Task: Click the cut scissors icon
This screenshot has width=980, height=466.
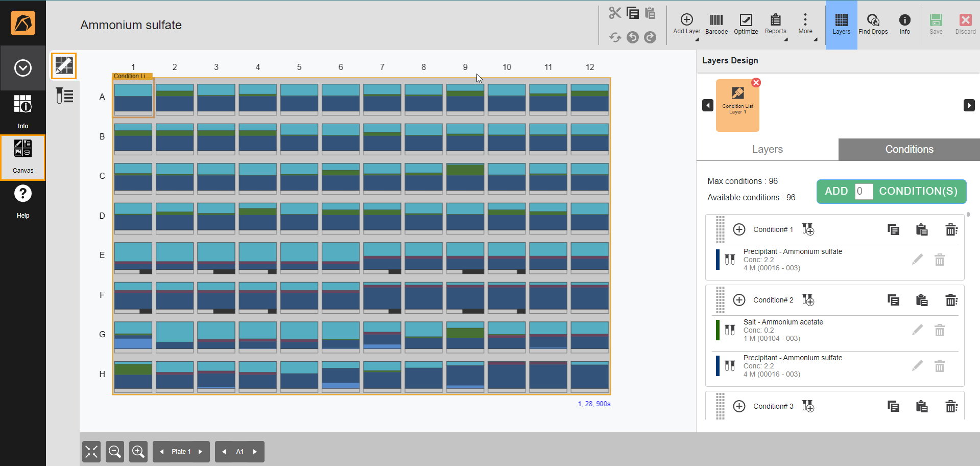Action: click(615, 13)
